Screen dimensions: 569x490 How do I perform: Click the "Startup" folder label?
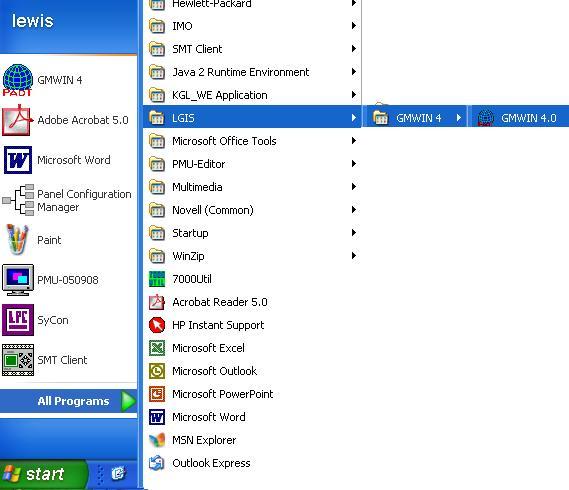pos(190,233)
